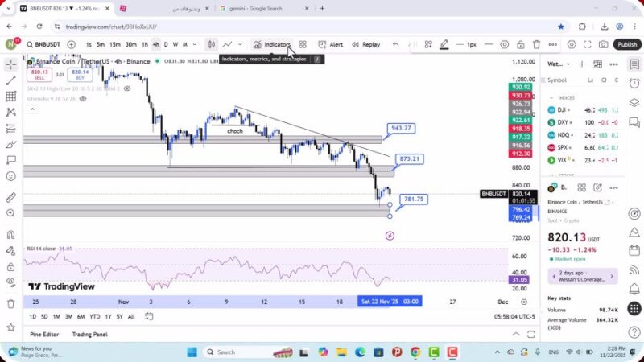Create an Alert from the top toolbar
Image resolution: width=644 pixels, height=362 pixels.
(x=331, y=44)
